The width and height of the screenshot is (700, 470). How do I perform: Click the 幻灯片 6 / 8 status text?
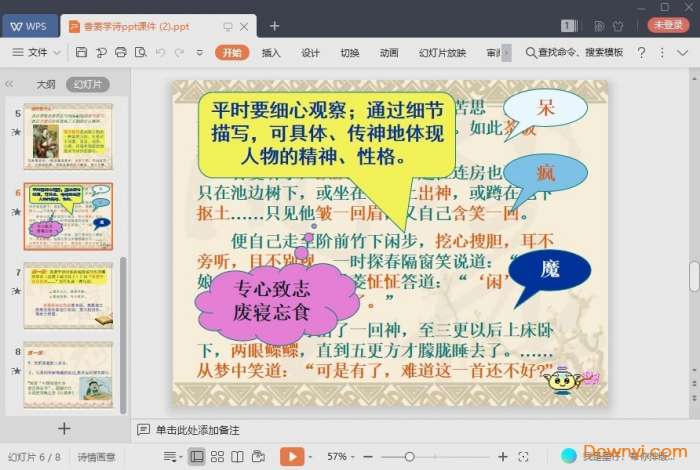[x=34, y=457]
